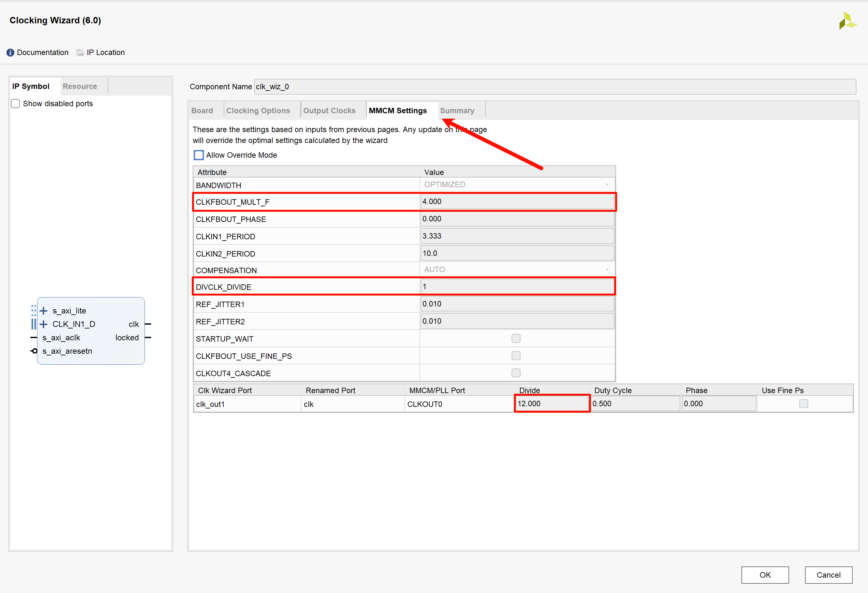This screenshot has width=868, height=593.
Task: Click the Component Name field
Action: coord(555,87)
